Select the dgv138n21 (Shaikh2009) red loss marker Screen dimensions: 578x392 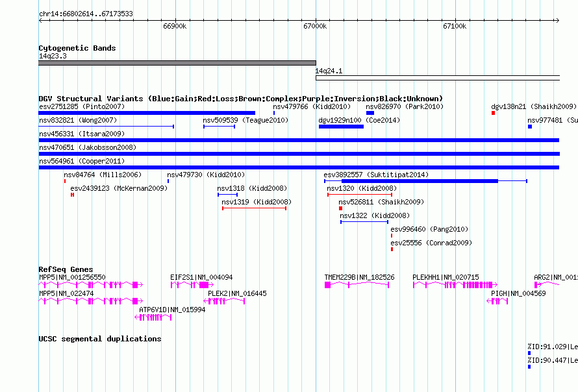click(x=493, y=113)
